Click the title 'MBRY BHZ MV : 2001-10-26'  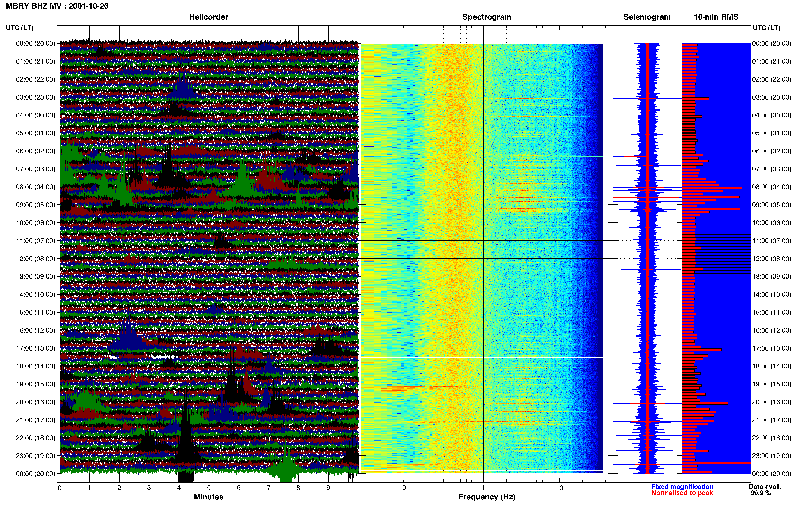57,6
